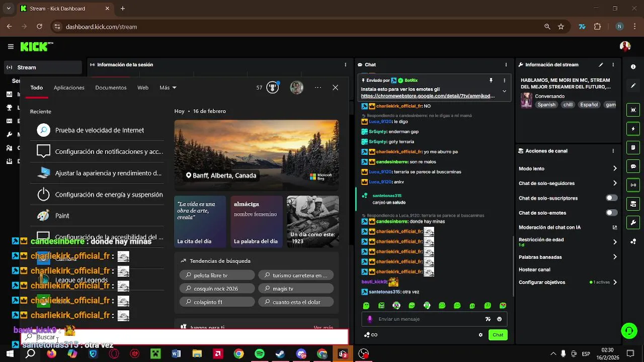Open Información de la sesión three-dot menu

tap(345, 65)
